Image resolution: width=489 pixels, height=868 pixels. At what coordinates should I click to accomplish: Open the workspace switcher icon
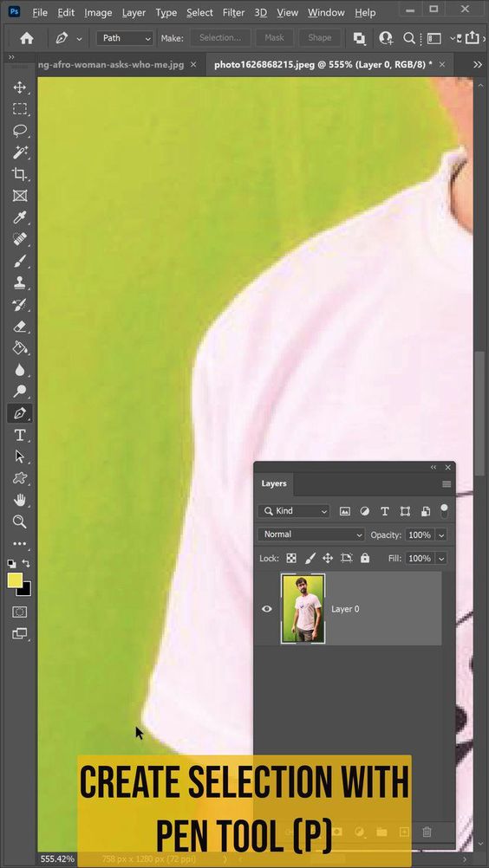click(x=434, y=38)
